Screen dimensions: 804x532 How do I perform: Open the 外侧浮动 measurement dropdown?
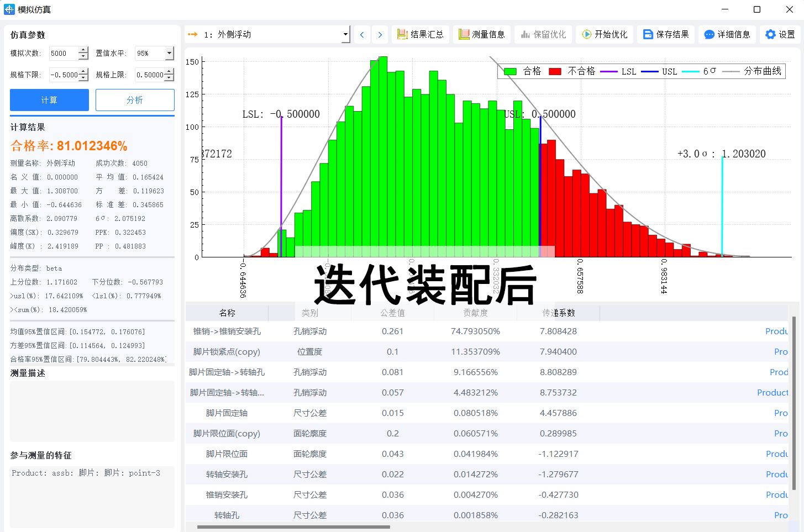point(346,34)
